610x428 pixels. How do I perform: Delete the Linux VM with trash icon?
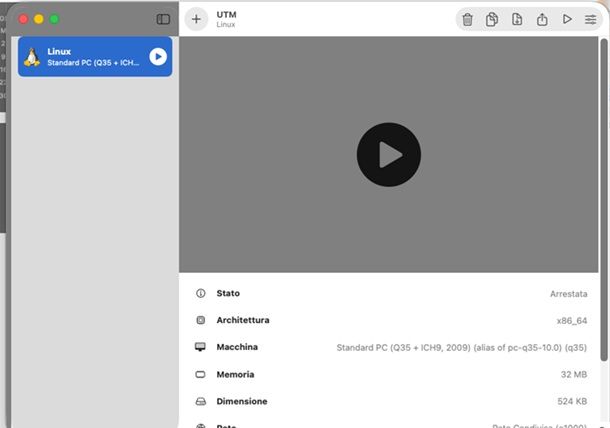[467, 19]
